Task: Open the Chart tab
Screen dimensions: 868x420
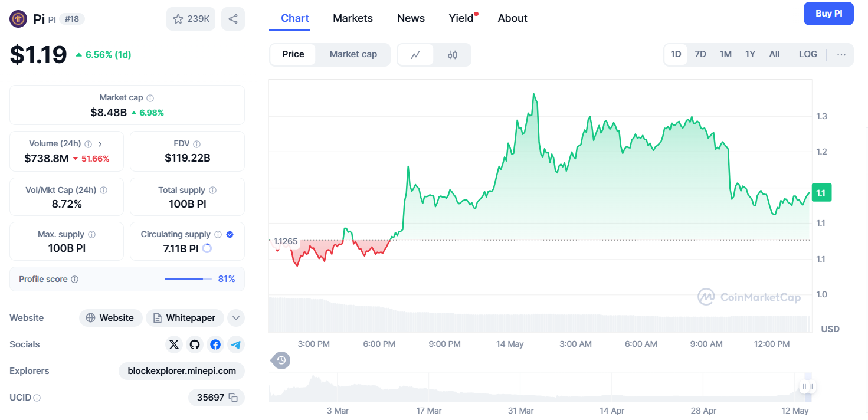Action: point(295,18)
